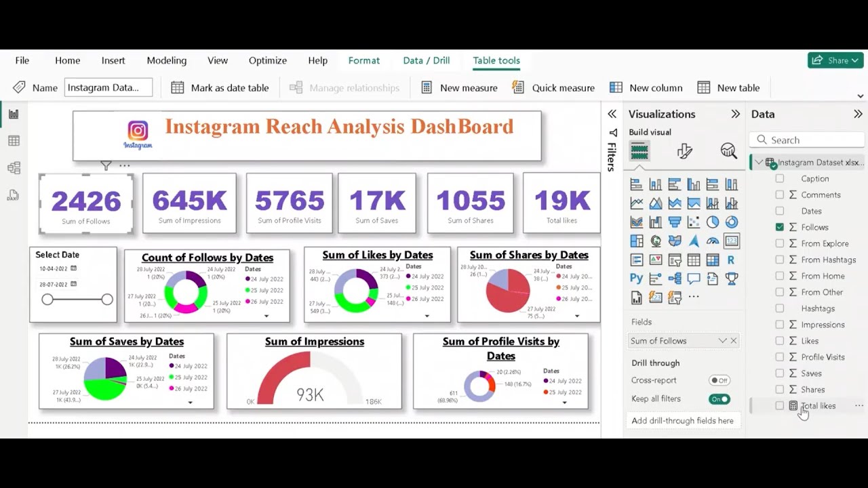
Task: Click the Share button
Action: click(x=835, y=60)
